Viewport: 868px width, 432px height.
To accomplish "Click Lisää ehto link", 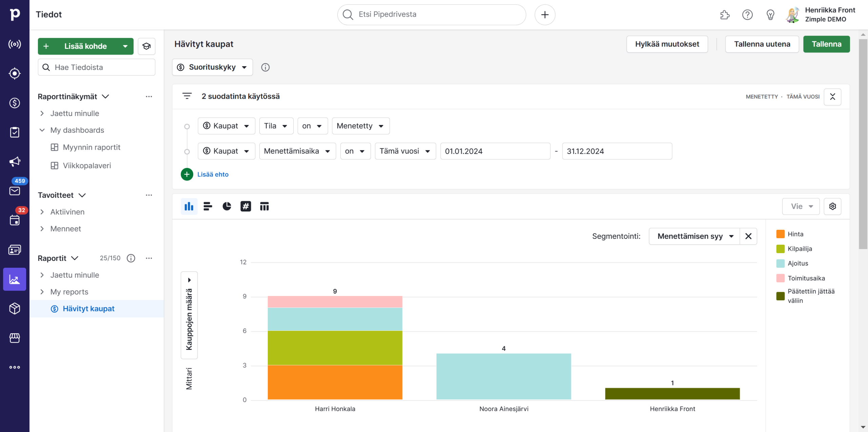I will pos(213,174).
